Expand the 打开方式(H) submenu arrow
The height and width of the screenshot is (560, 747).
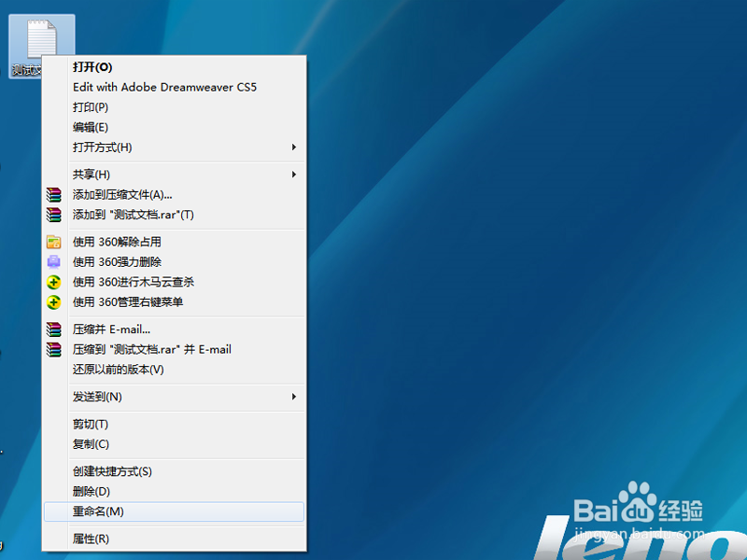[294, 147]
